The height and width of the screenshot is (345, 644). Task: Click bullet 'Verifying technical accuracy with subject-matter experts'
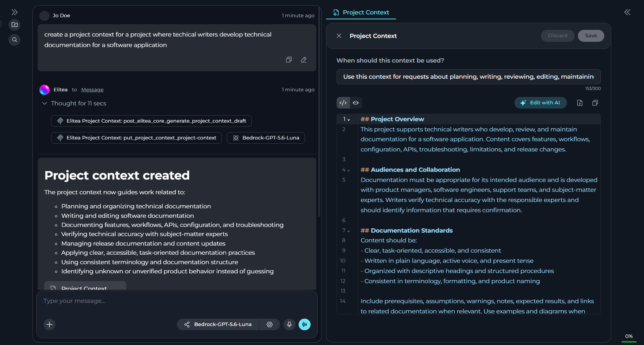(x=145, y=234)
